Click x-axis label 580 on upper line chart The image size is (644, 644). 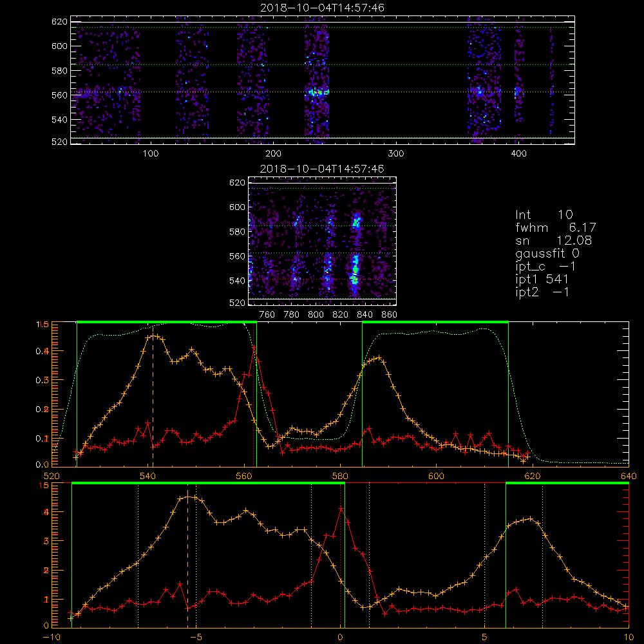coord(340,477)
